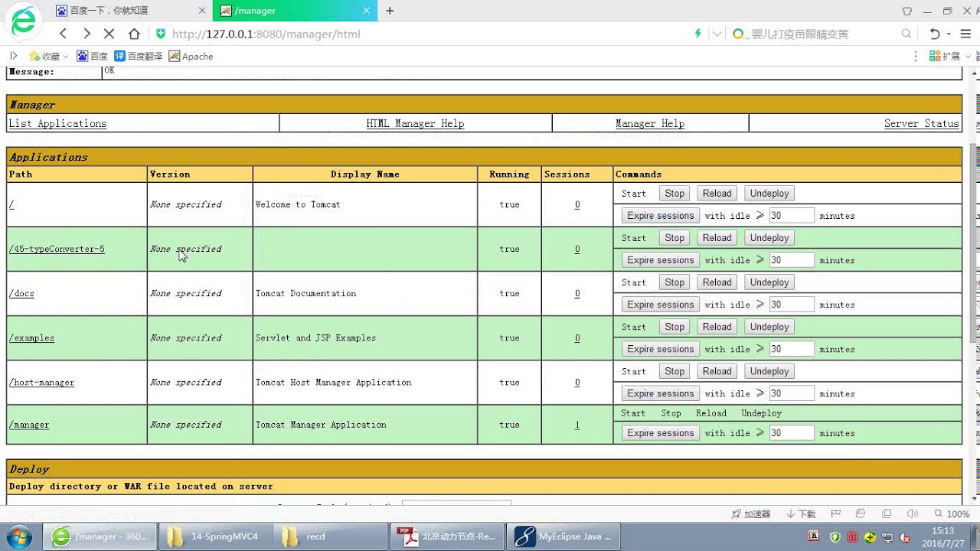Image resolution: width=980 pixels, height=551 pixels.
Task: Select the /manager browser tab
Action: pos(295,11)
